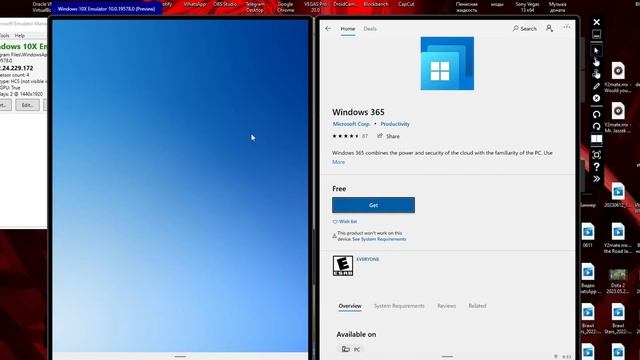Screen dimensions: 640x360
Task: Open the System Requirements tab
Action: (x=399, y=306)
